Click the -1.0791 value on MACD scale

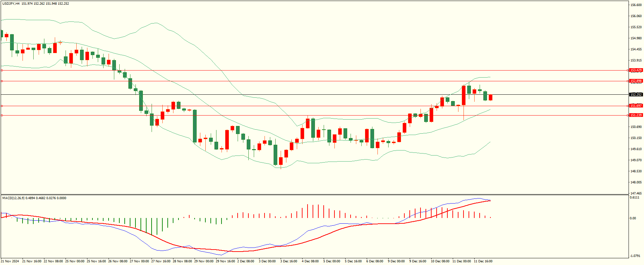635,256
